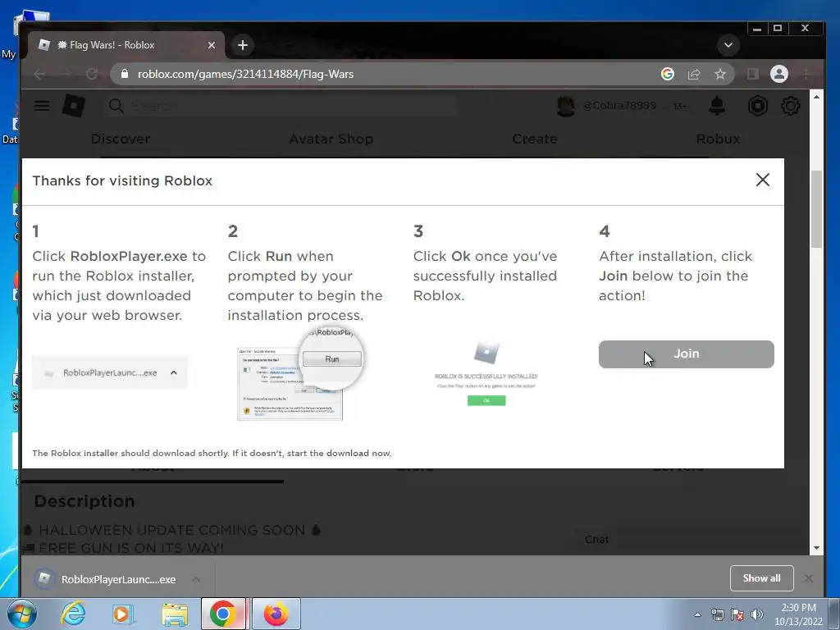Show hidden system tray icons
The width and height of the screenshot is (840, 630).
pyautogui.click(x=697, y=614)
